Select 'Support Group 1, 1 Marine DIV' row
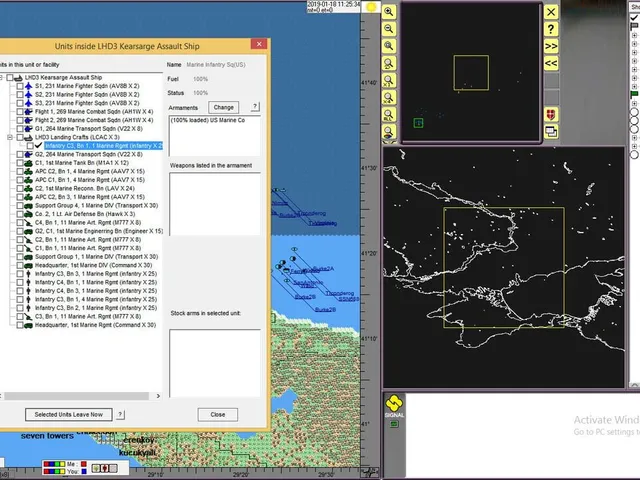The height and width of the screenshot is (480, 640). (x=96, y=257)
